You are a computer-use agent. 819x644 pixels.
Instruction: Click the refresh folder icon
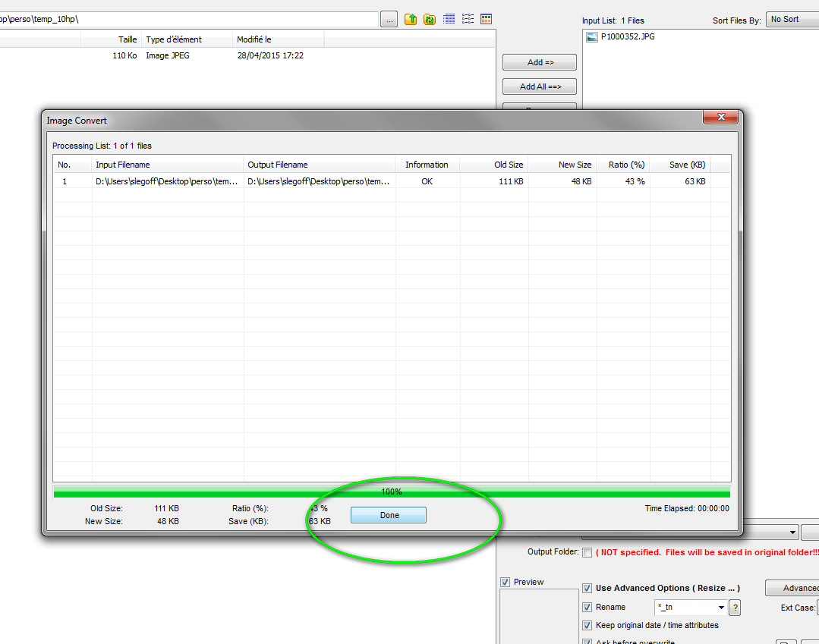tap(430, 19)
